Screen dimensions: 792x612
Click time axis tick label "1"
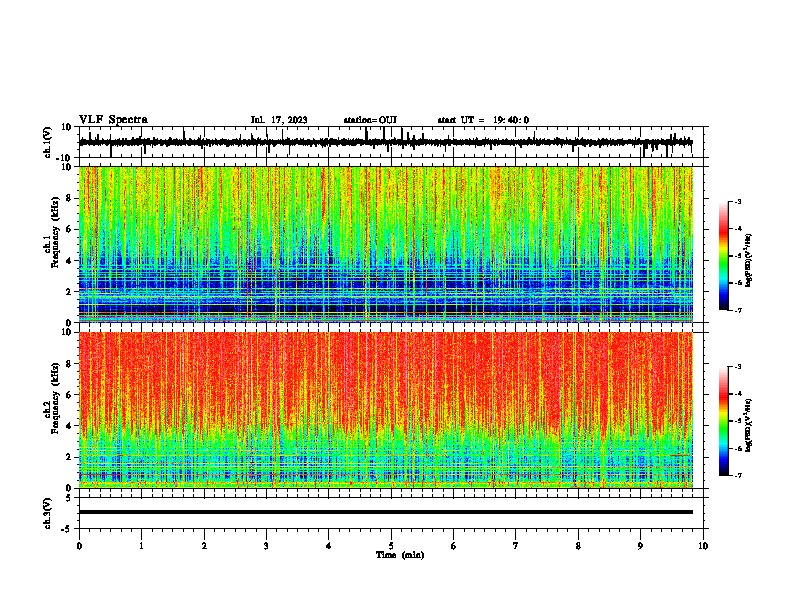point(141,546)
